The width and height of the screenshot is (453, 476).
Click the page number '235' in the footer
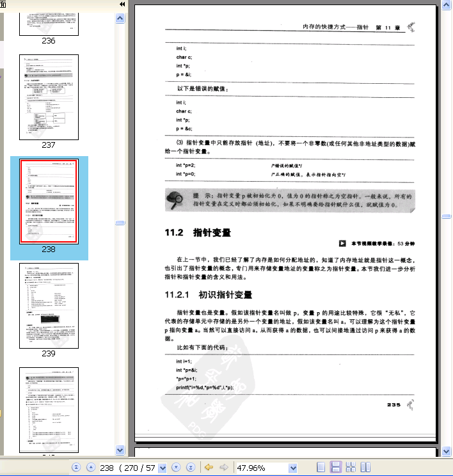393,404
